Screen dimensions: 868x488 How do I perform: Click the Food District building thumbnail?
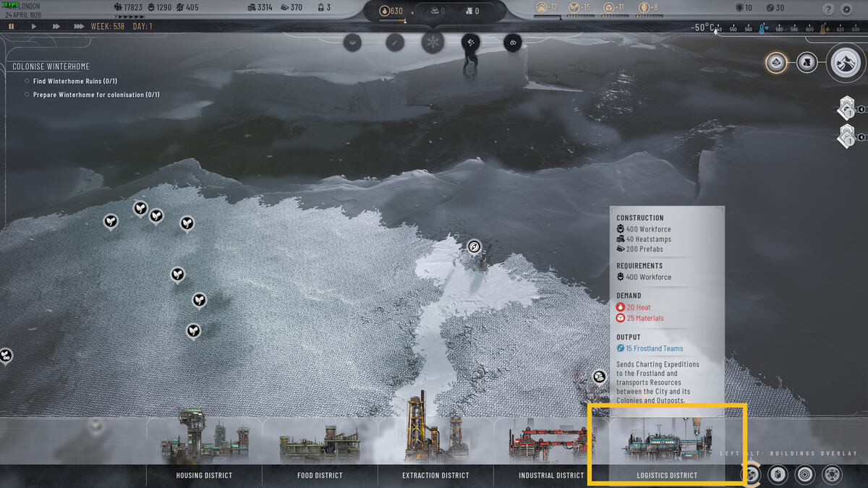click(x=320, y=443)
